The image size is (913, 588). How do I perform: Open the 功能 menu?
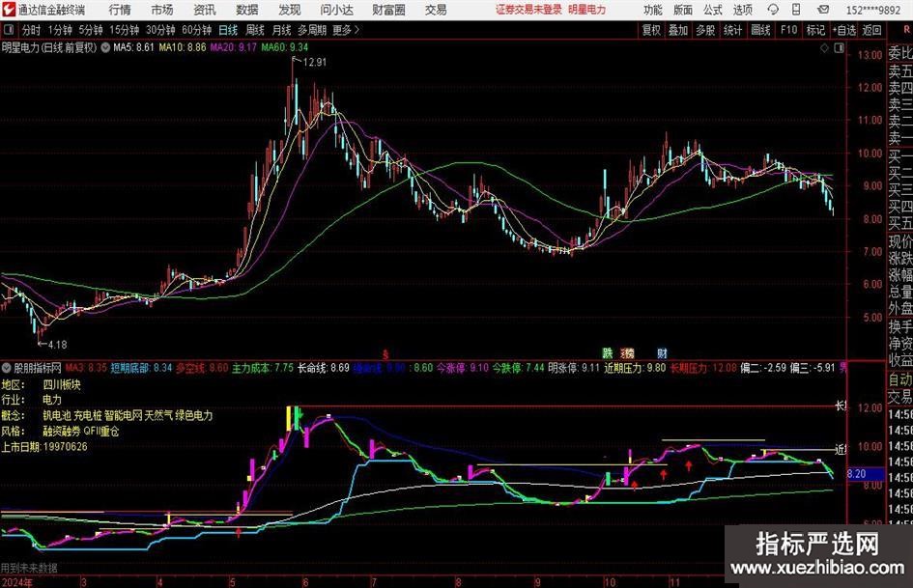(x=653, y=10)
